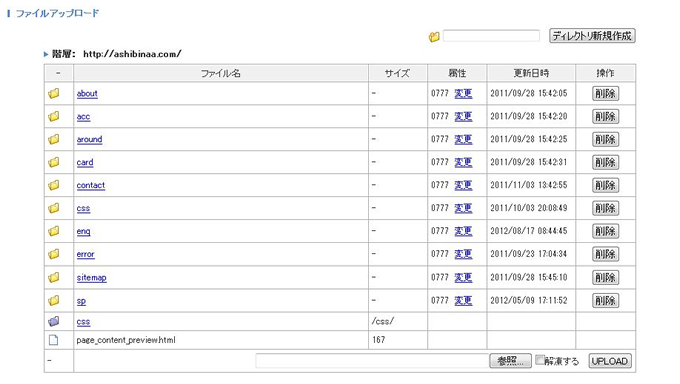The height and width of the screenshot is (384, 680).
Task: Open the css folder link in the 0777 row
Action: [83, 208]
